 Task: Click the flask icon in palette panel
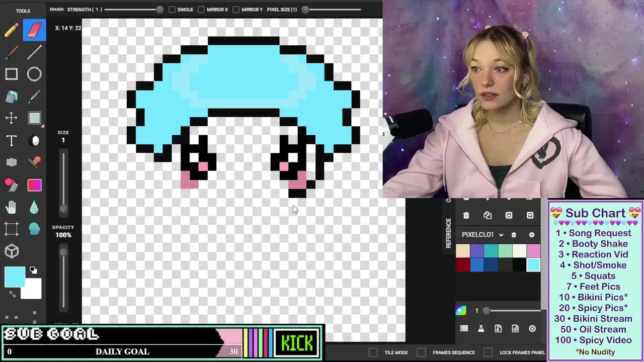click(481, 328)
